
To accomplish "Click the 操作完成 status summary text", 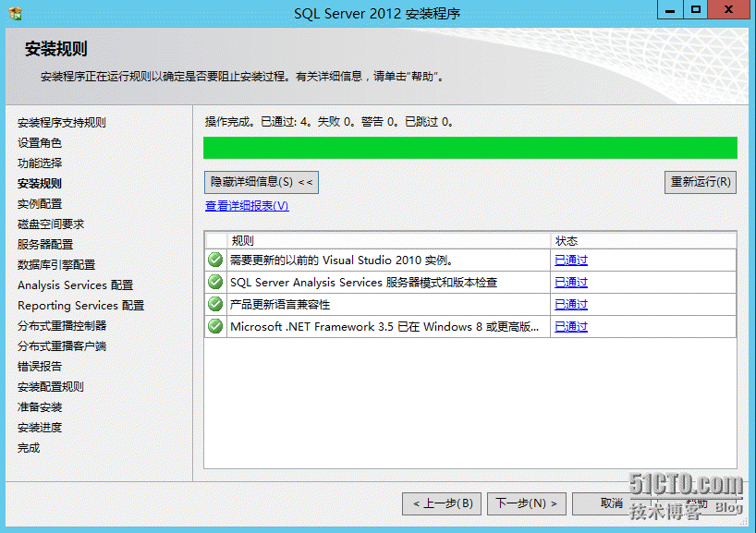I will click(329, 122).
